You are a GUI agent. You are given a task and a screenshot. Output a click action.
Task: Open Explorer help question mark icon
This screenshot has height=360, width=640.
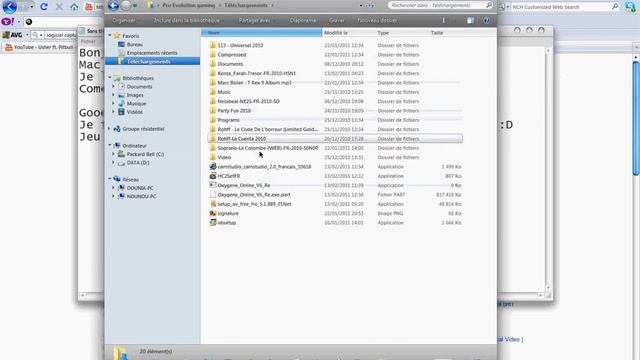coord(486,20)
